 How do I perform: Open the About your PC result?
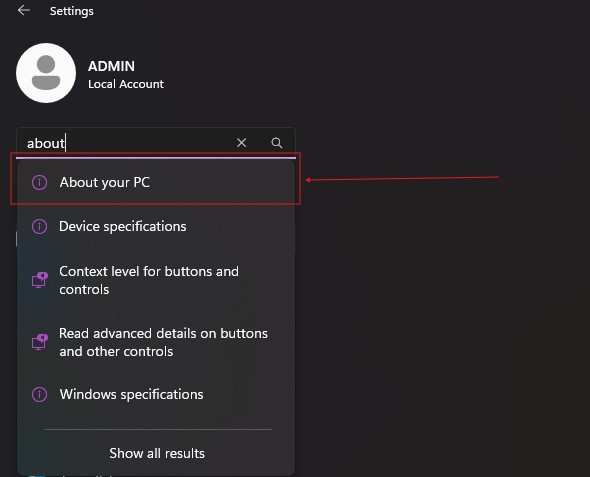coord(156,182)
